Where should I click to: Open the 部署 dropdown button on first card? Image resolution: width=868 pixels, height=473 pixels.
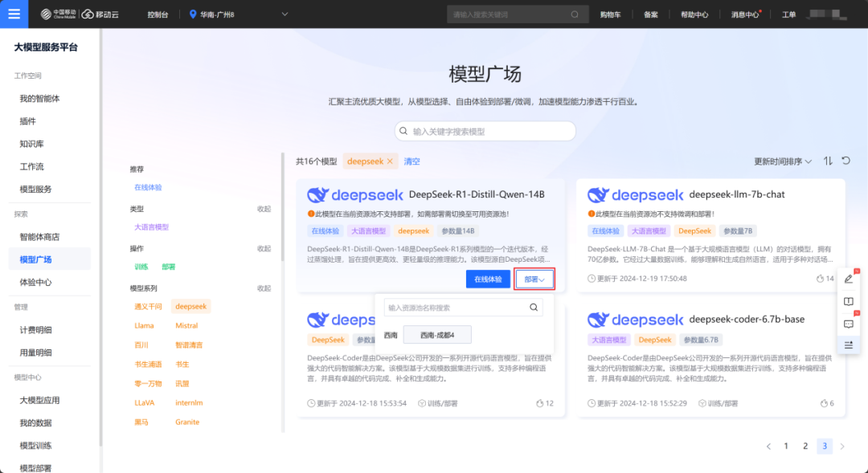point(534,279)
